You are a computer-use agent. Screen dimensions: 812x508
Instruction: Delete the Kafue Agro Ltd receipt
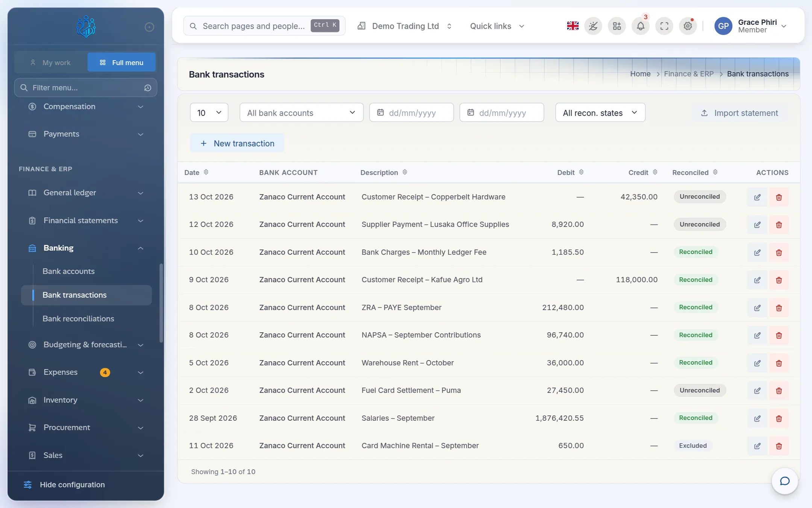coord(779,280)
